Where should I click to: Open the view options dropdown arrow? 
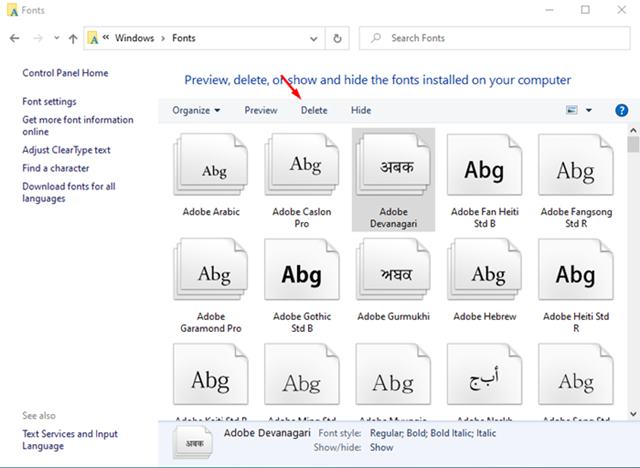pyautogui.click(x=589, y=110)
